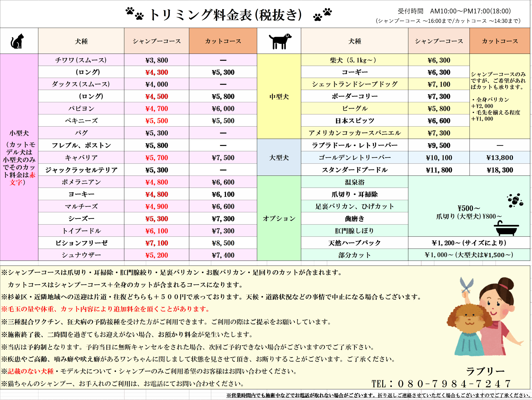Click the コーギー breed cell
532x400 pixels.
pyautogui.click(x=355, y=72)
